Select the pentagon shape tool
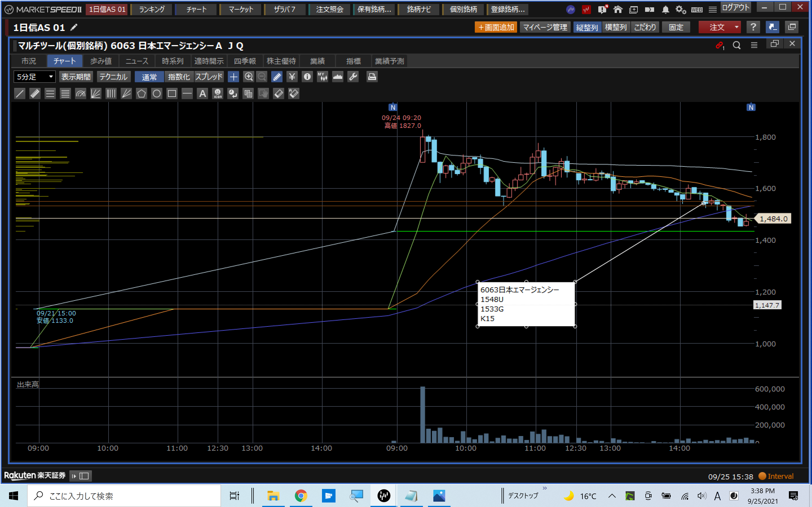Image resolution: width=812 pixels, height=507 pixels. tap(141, 94)
